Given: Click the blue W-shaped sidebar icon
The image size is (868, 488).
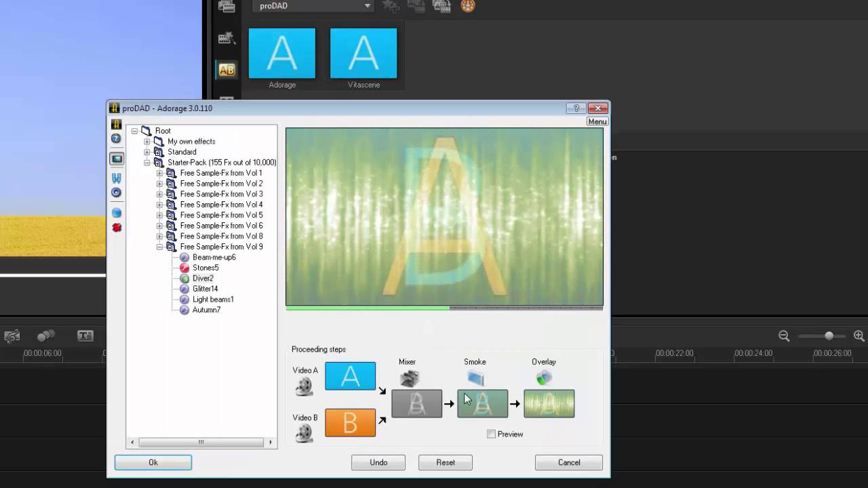Looking at the screenshot, I should pyautogui.click(x=116, y=178).
